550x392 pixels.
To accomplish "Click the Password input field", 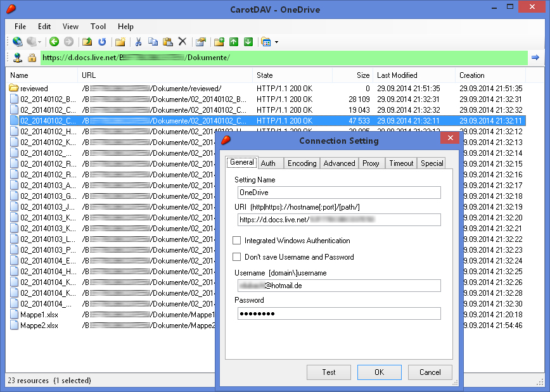I will pos(339,313).
